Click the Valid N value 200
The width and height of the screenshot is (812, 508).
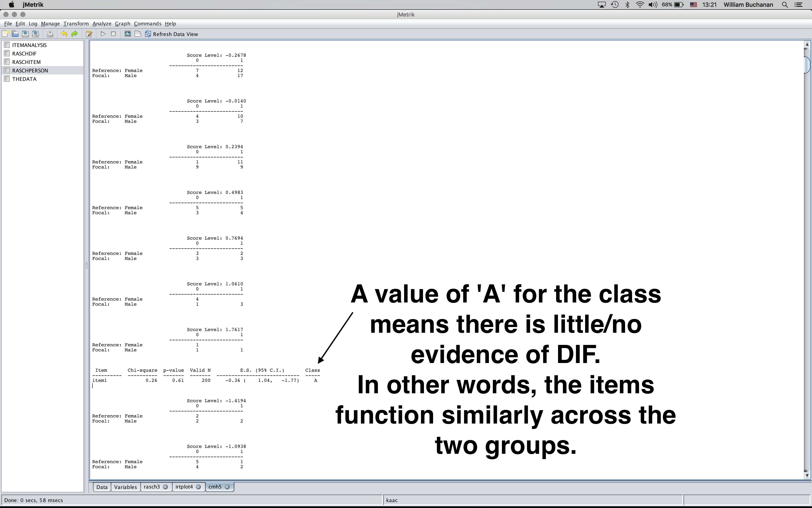coord(206,380)
